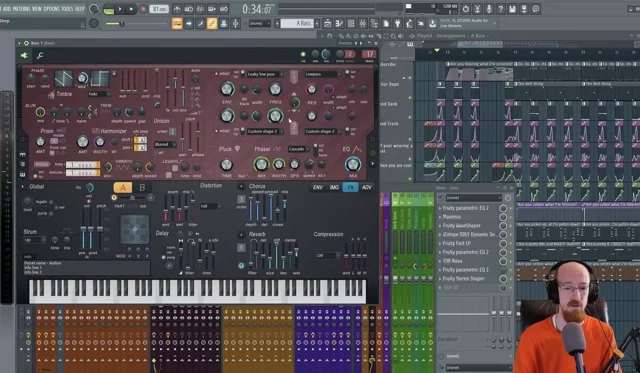Viewport: 640px width, 373px height.
Task: Click the Distortion mix slider
Action: [x=186, y=207]
